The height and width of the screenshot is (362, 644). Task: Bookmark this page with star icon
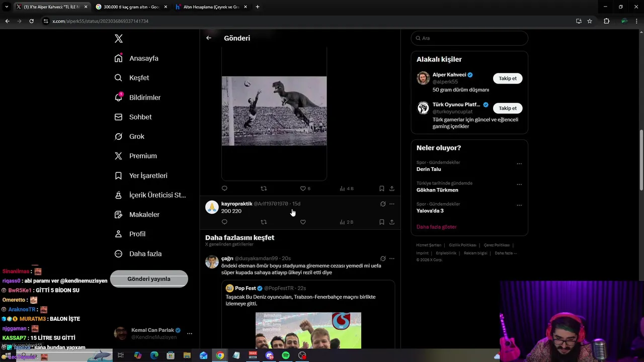click(x=590, y=21)
